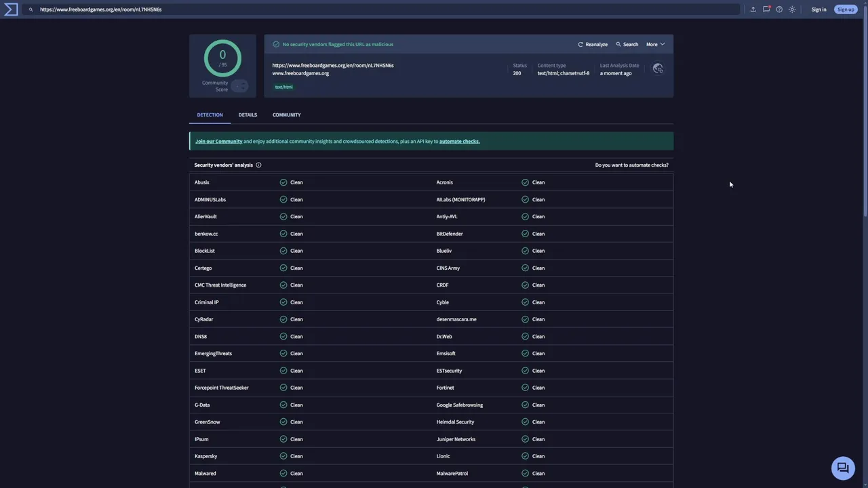The width and height of the screenshot is (868, 488).
Task: Click the clean check icon for AlienVault
Action: click(x=283, y=217)
